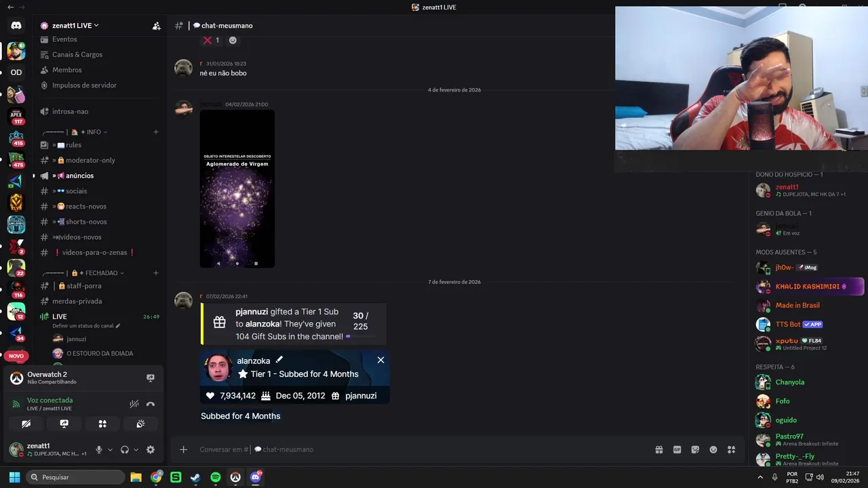The image size is (868, 488).
Task: Add a channel to INFO category
Action: click(156, 132)
